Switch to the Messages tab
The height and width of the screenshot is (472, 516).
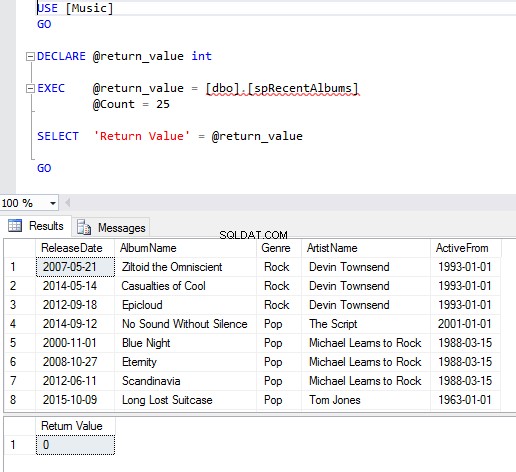click(111, 227)
